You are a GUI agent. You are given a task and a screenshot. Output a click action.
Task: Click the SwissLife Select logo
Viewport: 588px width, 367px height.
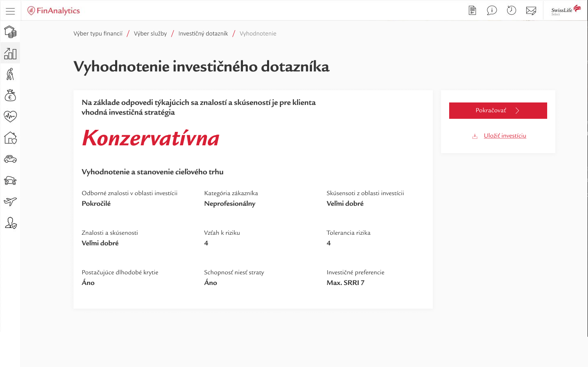(566, 10)
